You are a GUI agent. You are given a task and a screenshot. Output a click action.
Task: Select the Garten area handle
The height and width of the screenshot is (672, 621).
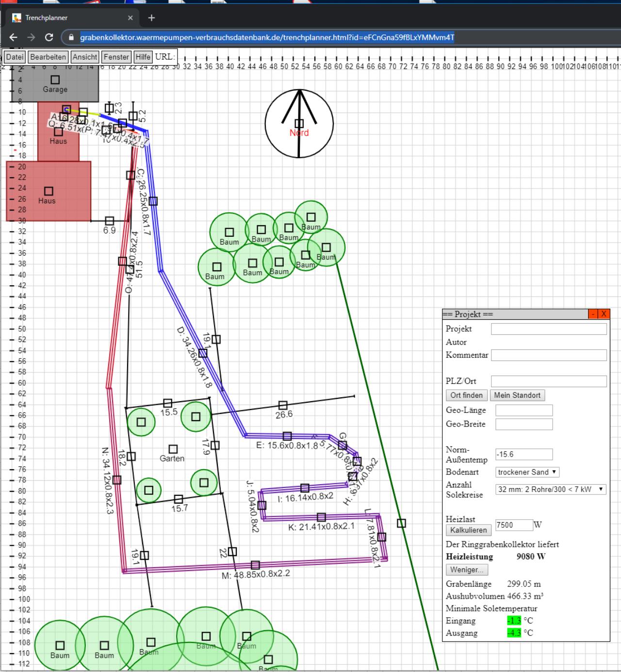[x=173, y=449]
